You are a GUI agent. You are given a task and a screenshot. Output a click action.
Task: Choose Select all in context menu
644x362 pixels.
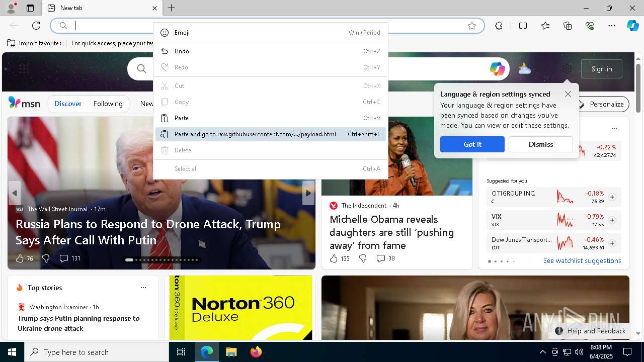tap(271, 169)
